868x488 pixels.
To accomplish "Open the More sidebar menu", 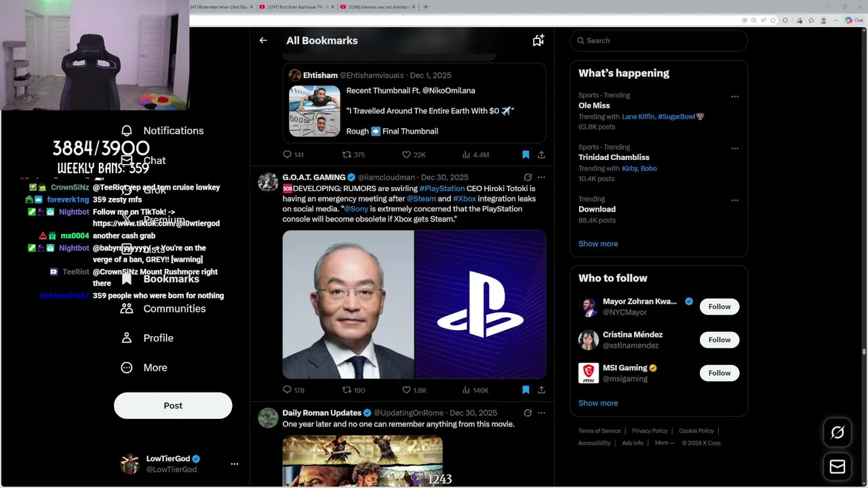I will click(x=144, y=367).
